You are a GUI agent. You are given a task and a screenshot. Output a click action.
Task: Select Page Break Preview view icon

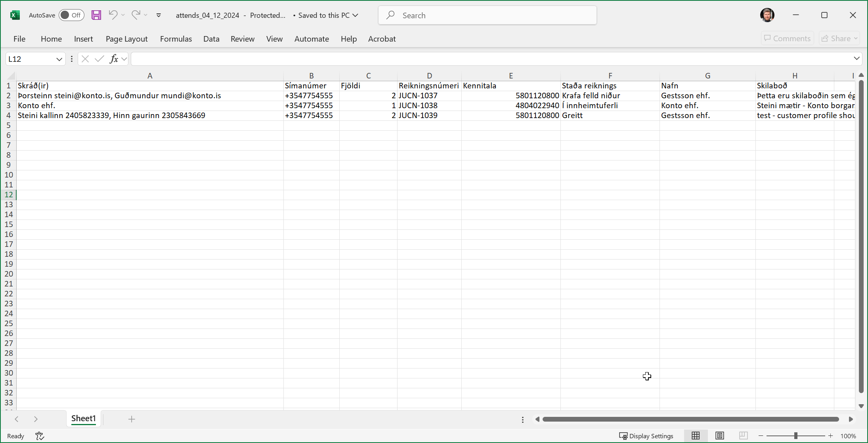pos(743,436)
